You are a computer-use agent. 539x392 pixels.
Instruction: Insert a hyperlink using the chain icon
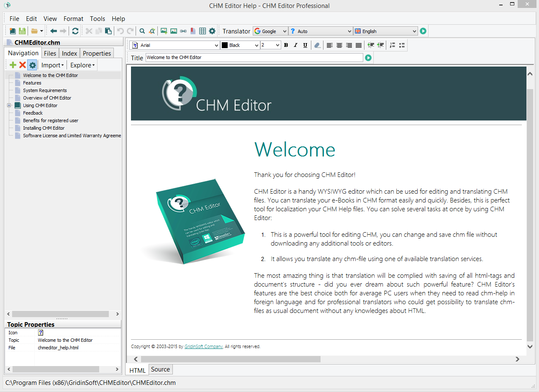click(183, 31)
